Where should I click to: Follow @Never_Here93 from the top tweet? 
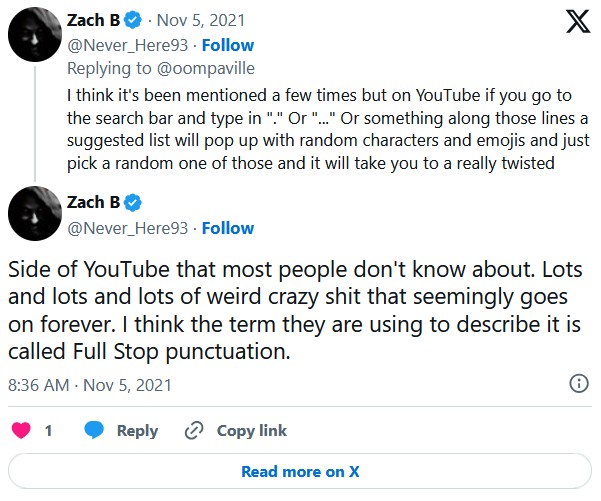[227, 45]
